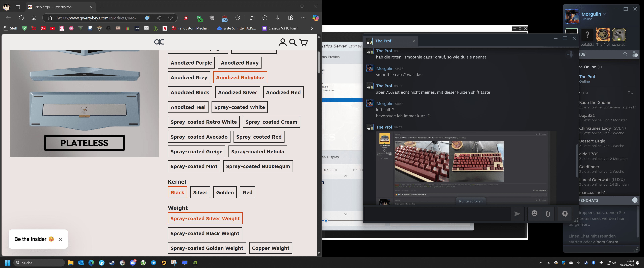Open File Explorer from taskbar

(70, 263)
